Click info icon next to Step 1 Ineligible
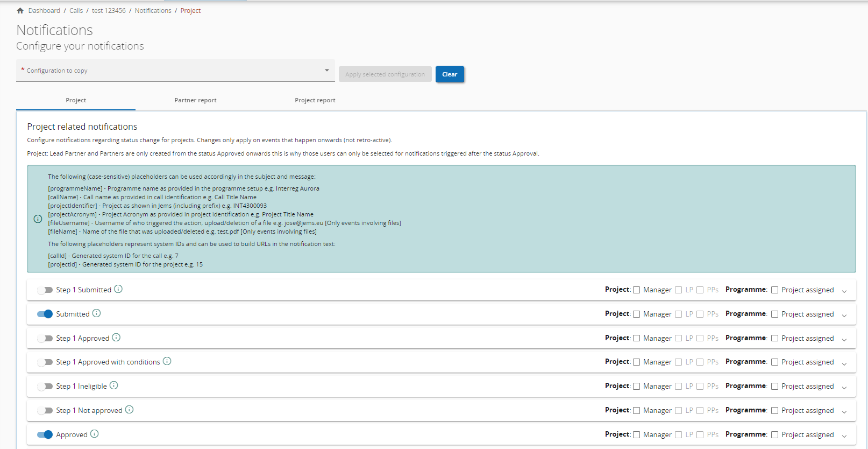868x449 pixels. 114,385
